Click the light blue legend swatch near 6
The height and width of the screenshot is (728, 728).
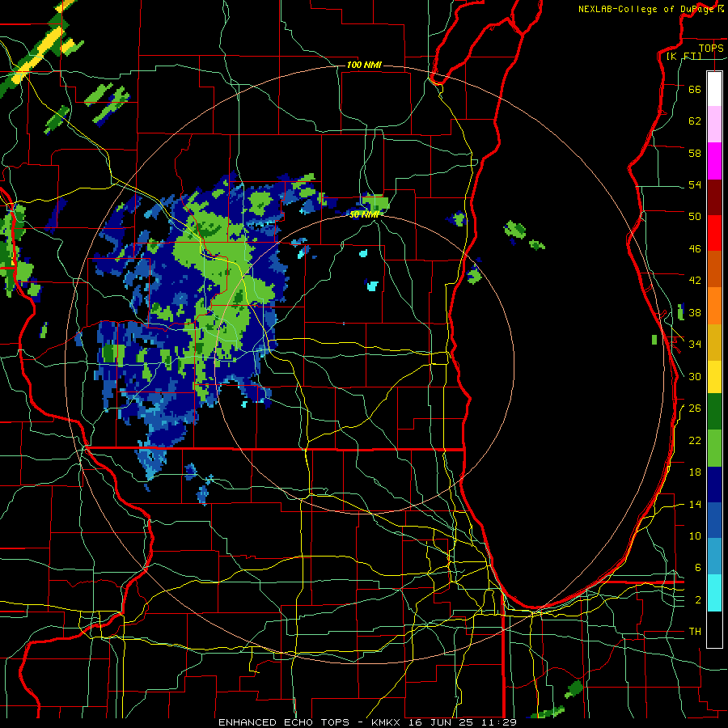pos(714,557)
